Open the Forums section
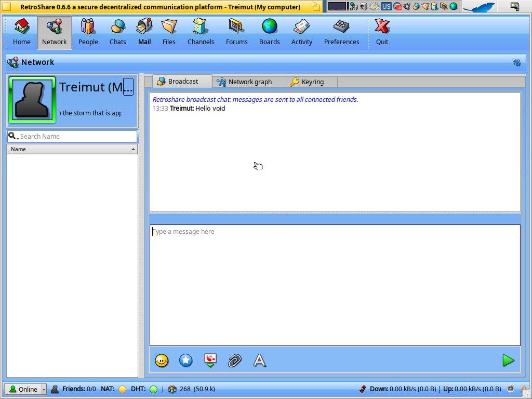 (236, 32)
